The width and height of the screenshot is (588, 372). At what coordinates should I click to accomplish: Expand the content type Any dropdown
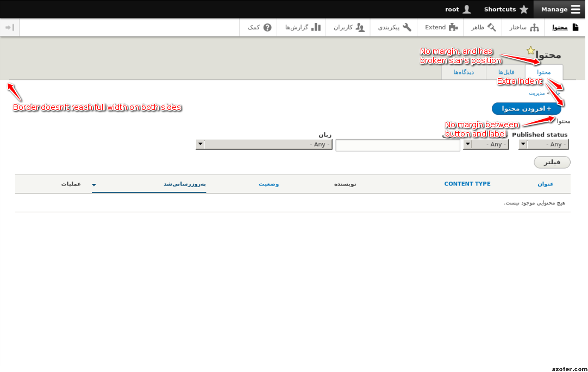pos(486,144)
